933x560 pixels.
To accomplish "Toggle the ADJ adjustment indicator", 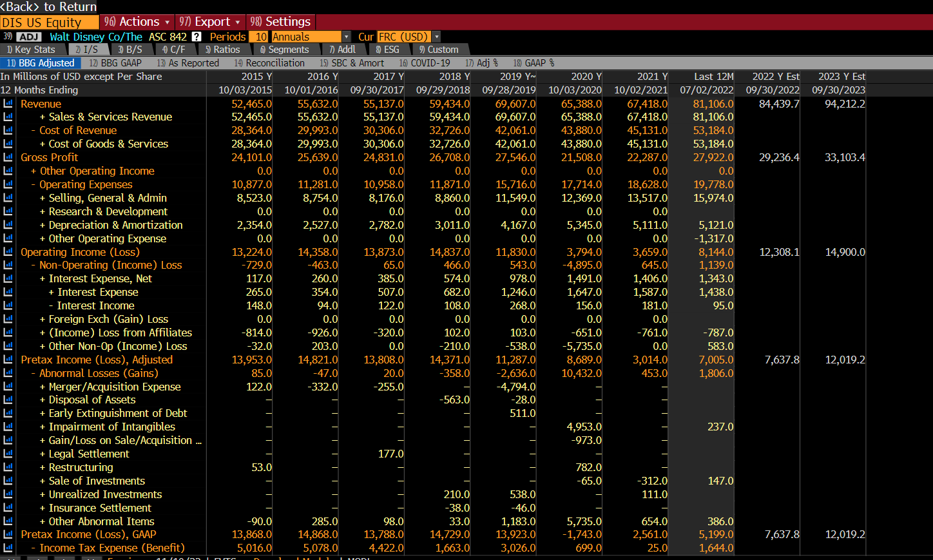I will 28,37.
